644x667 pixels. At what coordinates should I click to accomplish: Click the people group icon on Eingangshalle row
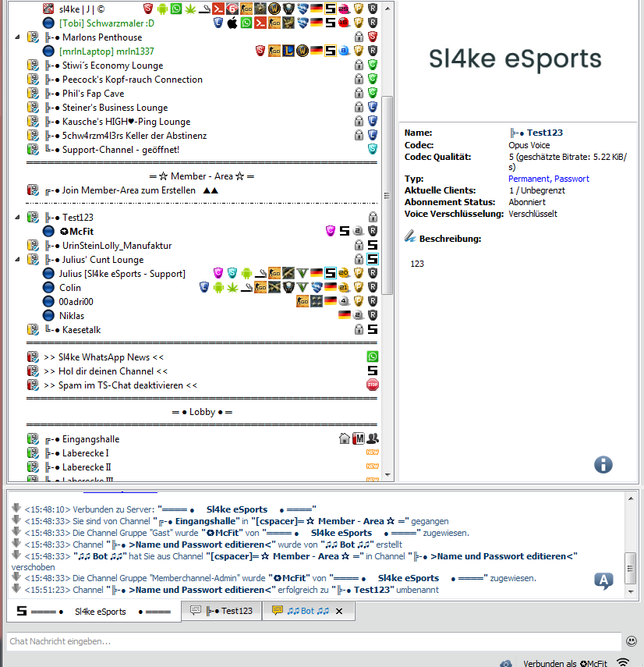[x=373, y=438]
